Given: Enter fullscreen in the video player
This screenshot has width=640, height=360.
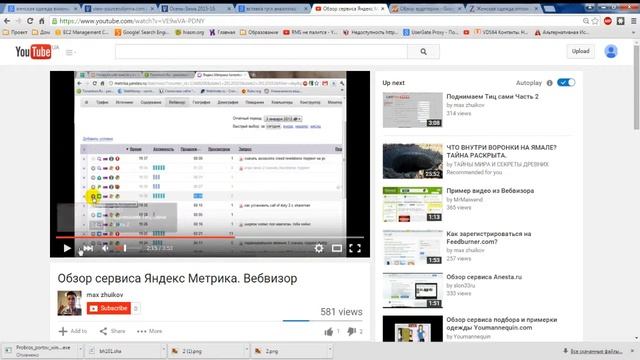Looking at the screenshot, I should 355,248.
